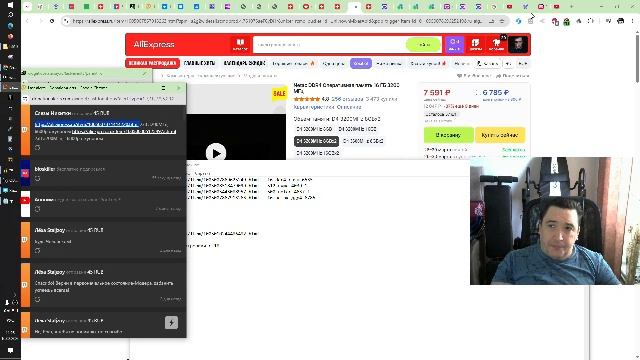The image size is (640, 360).
Task: Click the product star rating
Action: coord(307,99)
